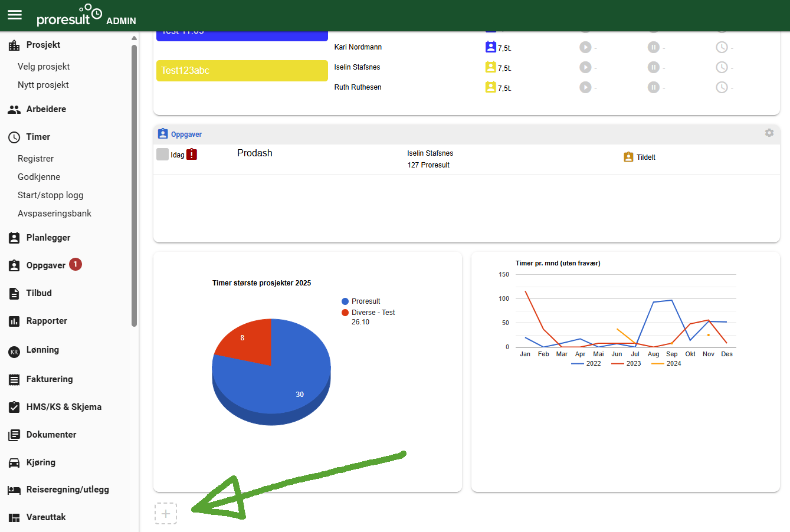
Task: Toggle the 2022 series in line chart legend
Action: 586,364
